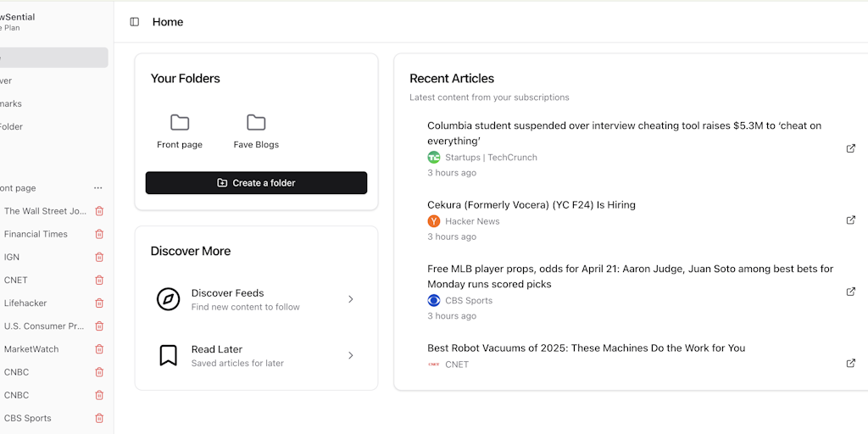Select CBS Sports feed in sidebar
Viewport: 868px width, 434px height.
28,418
